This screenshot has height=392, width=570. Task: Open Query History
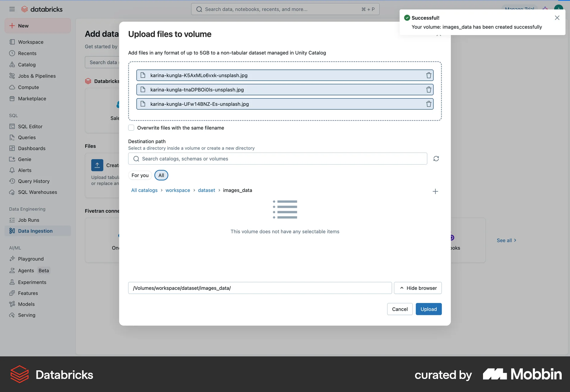coord(34,181)
